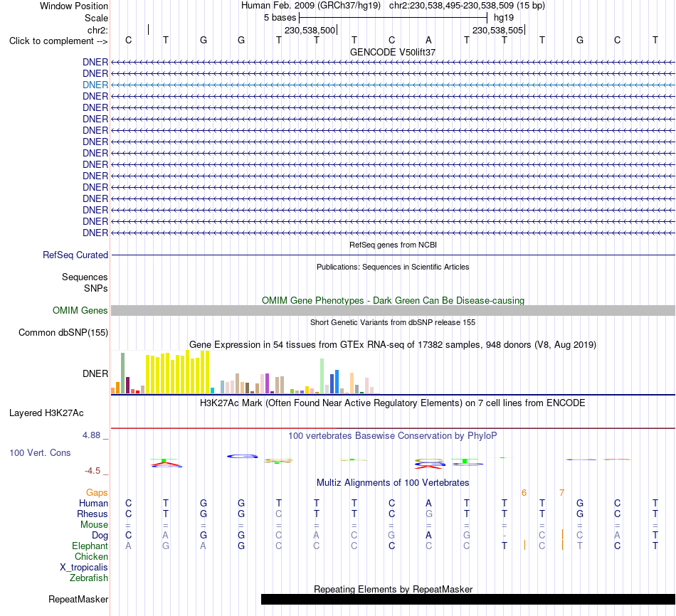Open the OMIM Gene Phenotypes track title
The width and height of the screenshot is (676, 616).
pyautogui.click(x=393, y=300)
